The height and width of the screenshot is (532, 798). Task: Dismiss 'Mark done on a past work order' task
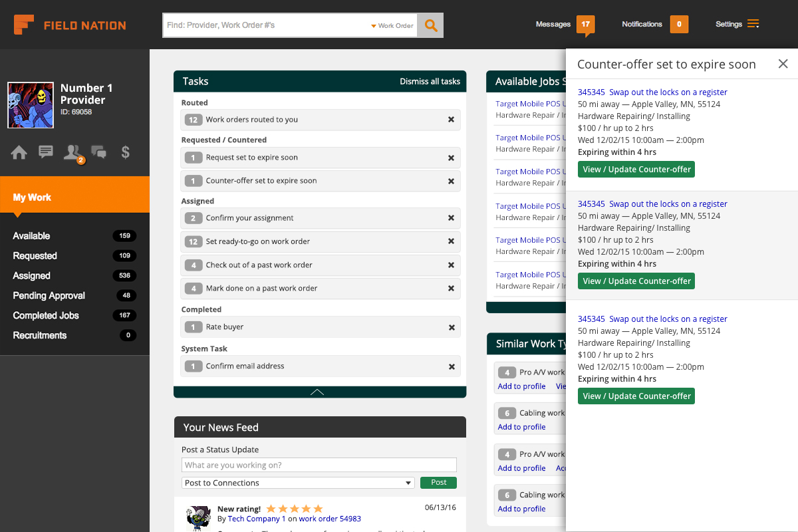point(451,289)
